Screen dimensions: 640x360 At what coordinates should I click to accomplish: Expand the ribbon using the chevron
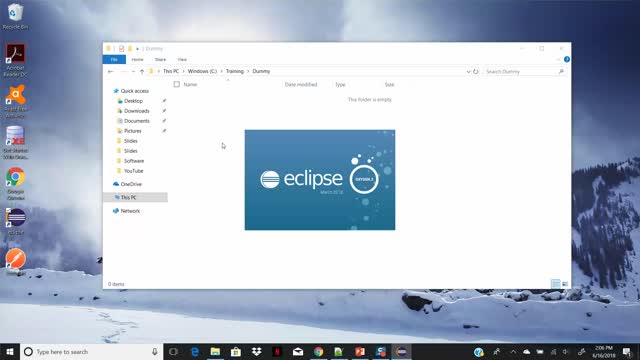click(558, 60)
